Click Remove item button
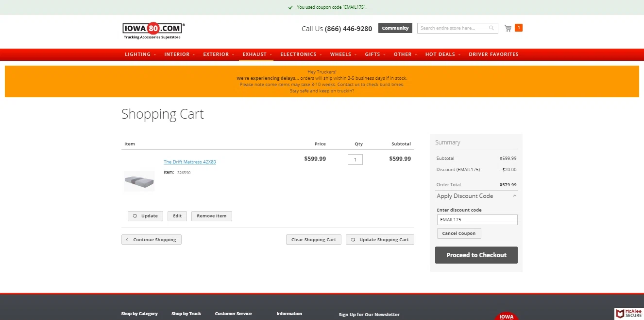Screen dimensions: 644x320 coord(212,216)
